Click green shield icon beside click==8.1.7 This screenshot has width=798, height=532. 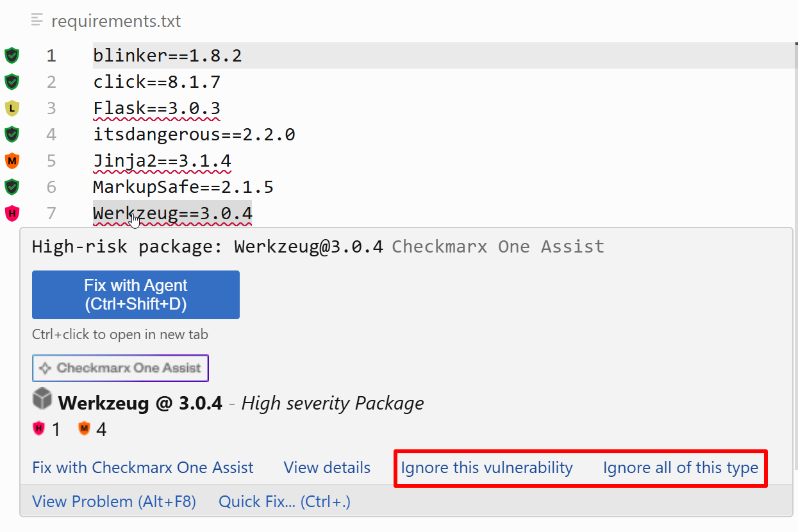12,82
